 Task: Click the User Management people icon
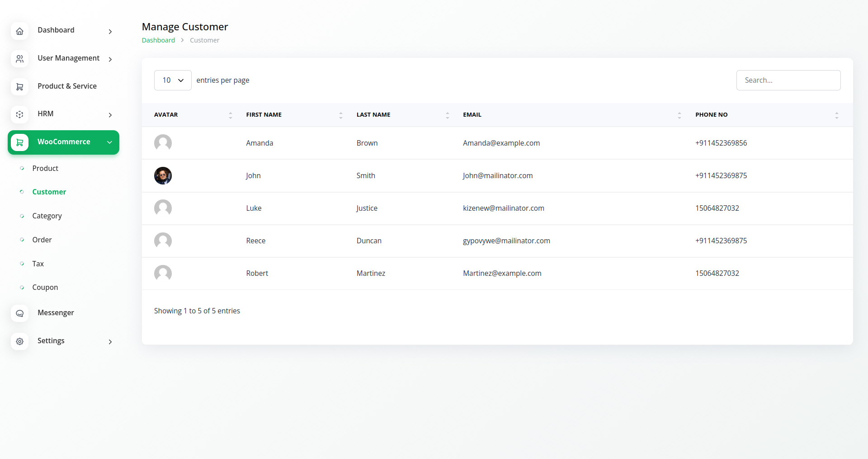tap(19, 59)
